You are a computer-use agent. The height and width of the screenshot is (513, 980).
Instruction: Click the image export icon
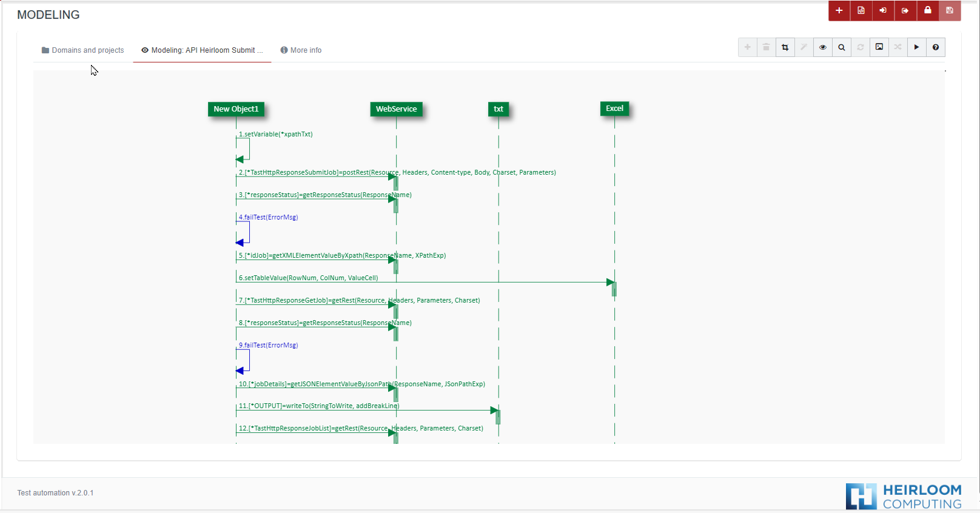(x=879, y=47)
